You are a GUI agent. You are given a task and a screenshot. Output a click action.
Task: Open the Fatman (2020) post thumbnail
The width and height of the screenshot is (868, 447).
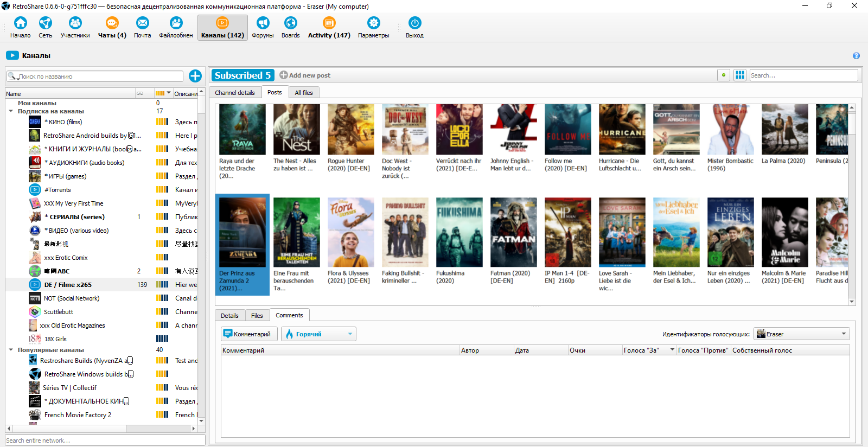pos(513,232)
